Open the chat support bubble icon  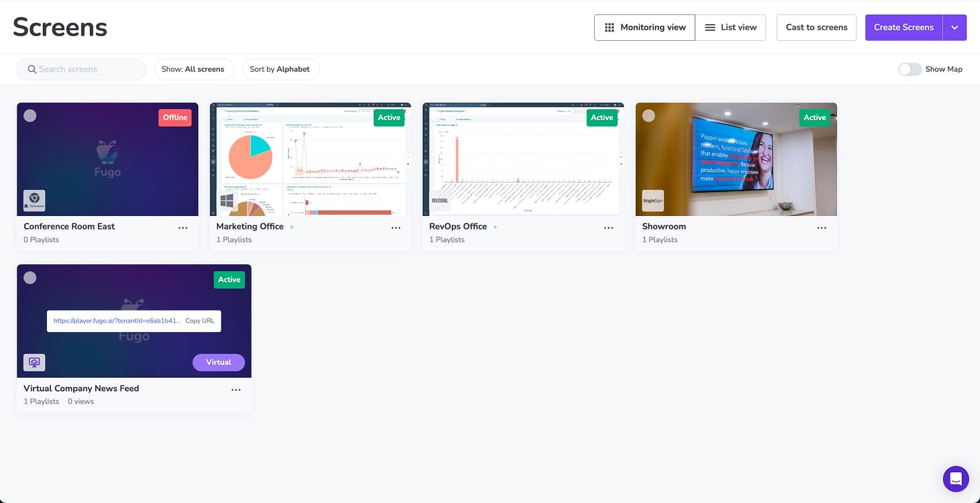pyautogui.click(x=955, y=479)
